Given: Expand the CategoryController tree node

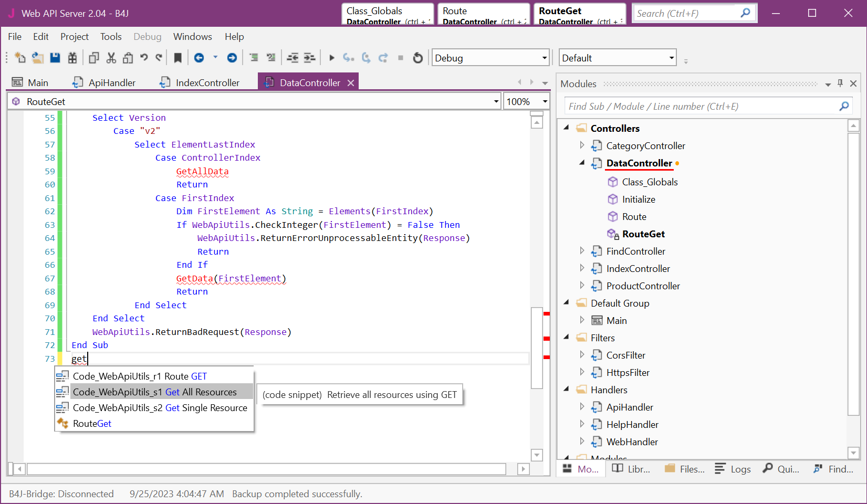Looking at the screenshot, I should tap(582, 145).
